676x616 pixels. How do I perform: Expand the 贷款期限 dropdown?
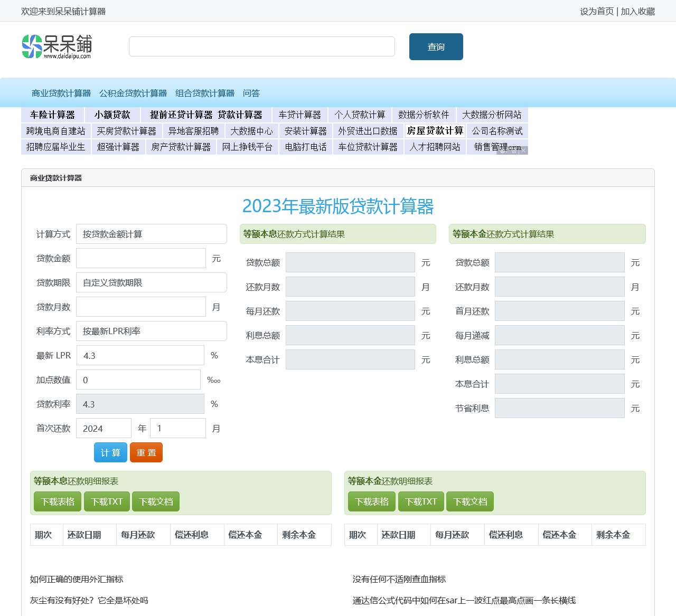tap(152, 282)
